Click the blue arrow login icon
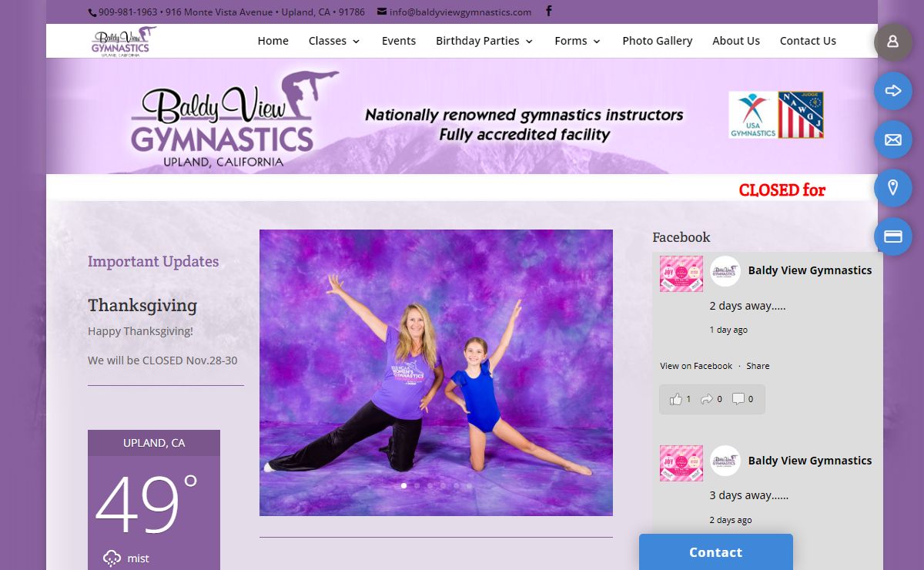Viewport: 924px width, 570px height. click(893, 91)
